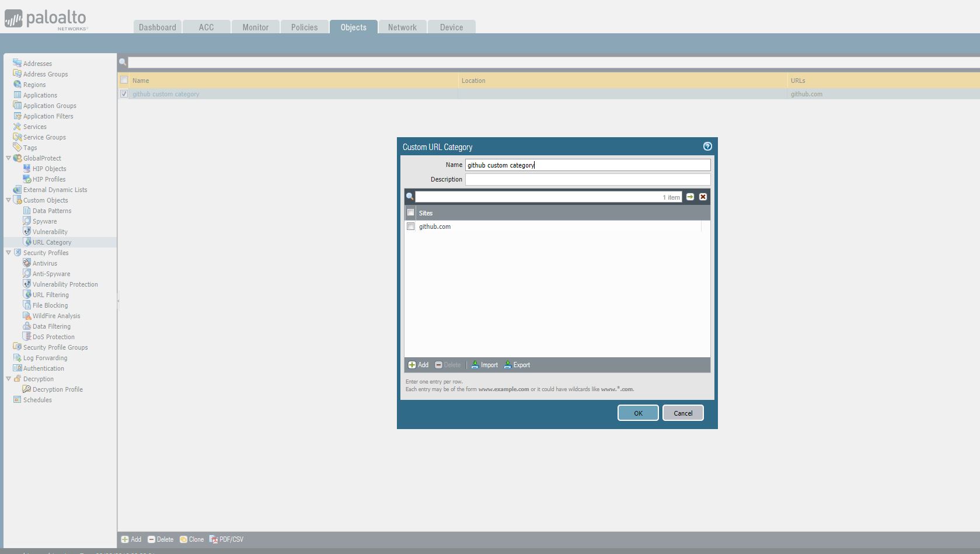Click the File Blocking icon
980x554 pixels.
26,305
